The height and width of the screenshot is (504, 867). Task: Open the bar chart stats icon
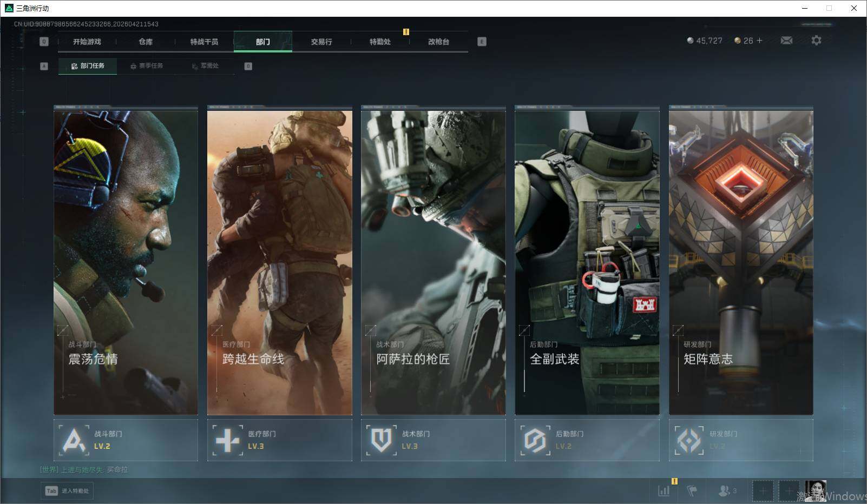664,490
